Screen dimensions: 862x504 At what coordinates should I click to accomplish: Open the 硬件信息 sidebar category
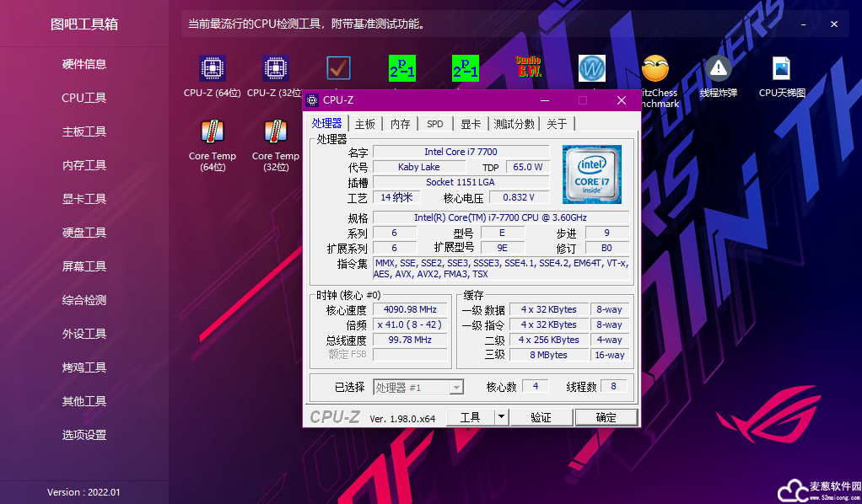84,64
